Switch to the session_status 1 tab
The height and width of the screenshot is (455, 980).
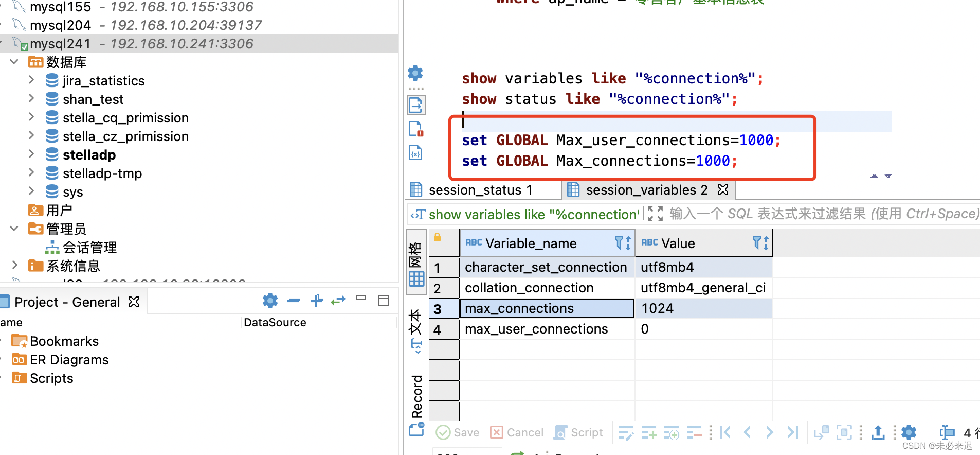[x=480, y=190]
